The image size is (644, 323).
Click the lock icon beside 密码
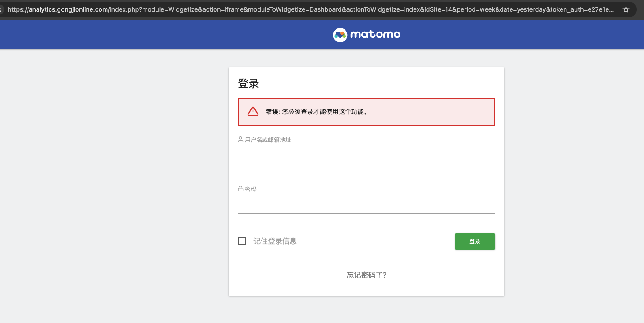point(240,189)
